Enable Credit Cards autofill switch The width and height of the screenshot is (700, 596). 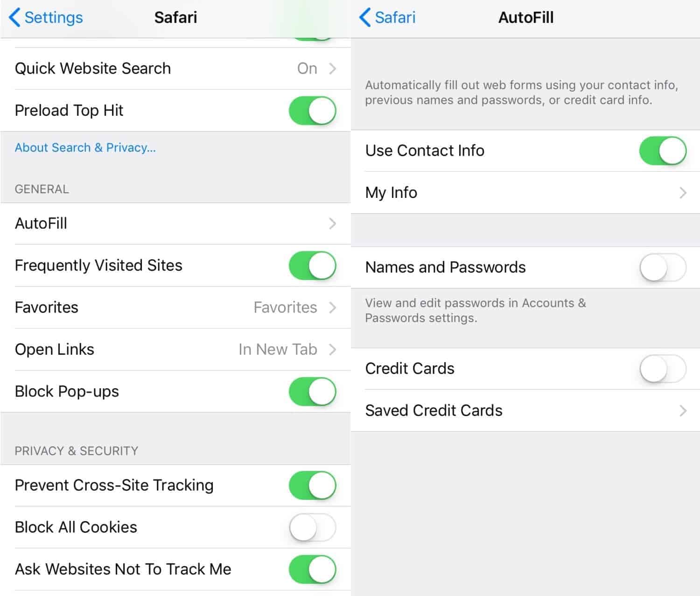point(663,369)
